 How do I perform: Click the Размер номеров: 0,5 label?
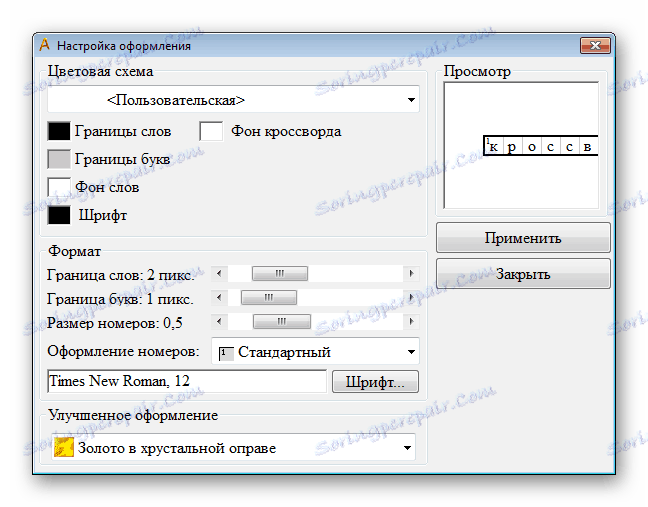coord(114,323)
